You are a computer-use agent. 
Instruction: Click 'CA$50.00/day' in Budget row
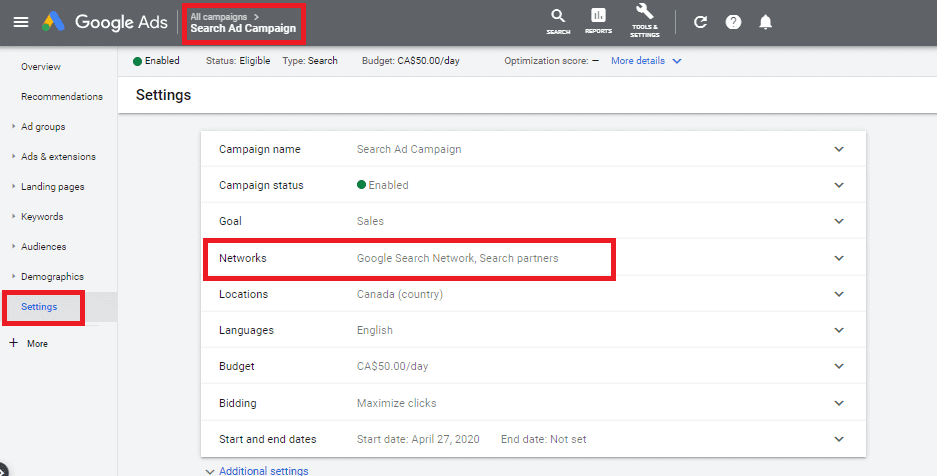click(392, 366)
